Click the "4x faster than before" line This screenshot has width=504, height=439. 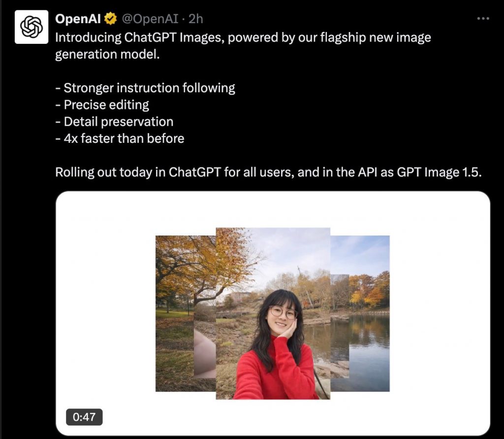120,138
